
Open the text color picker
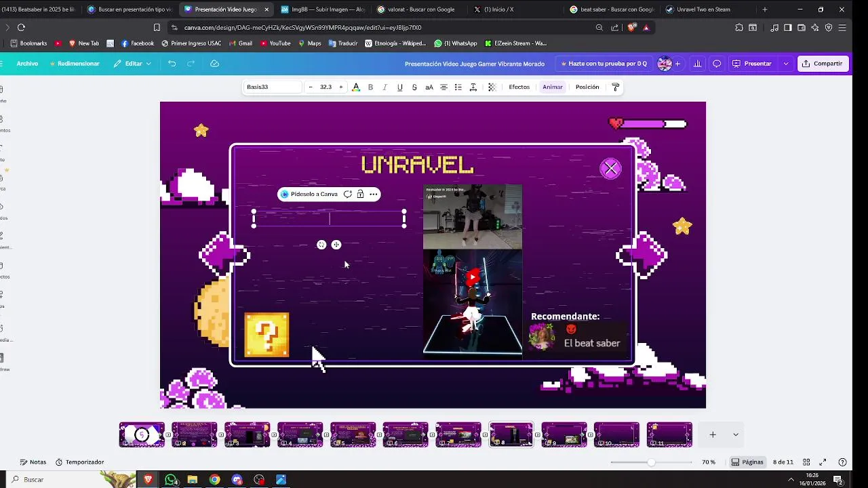[356, 87]
